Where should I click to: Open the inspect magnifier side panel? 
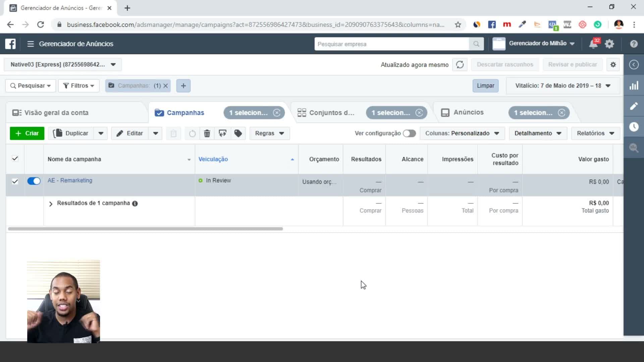634,148
